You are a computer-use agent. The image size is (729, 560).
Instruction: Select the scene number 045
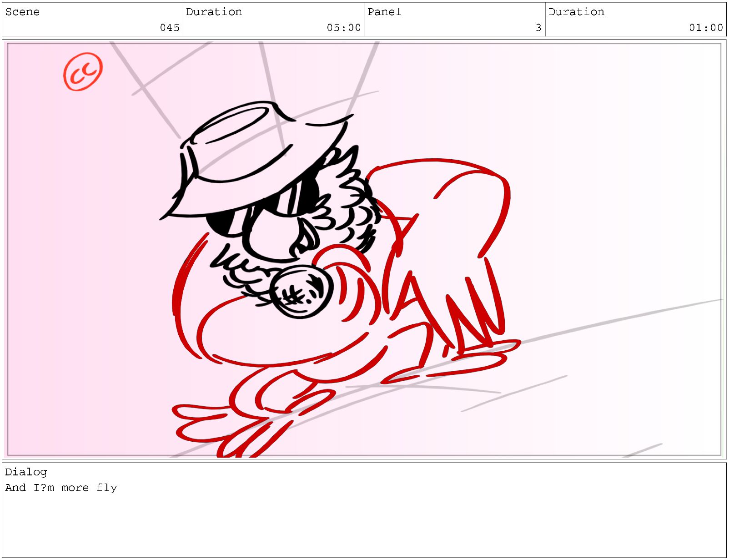pyautogui.click(x=170, y=28)
